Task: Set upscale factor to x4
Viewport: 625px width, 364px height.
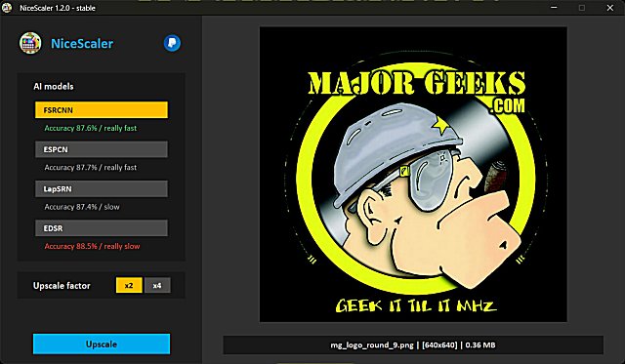Action: (157, 285)
